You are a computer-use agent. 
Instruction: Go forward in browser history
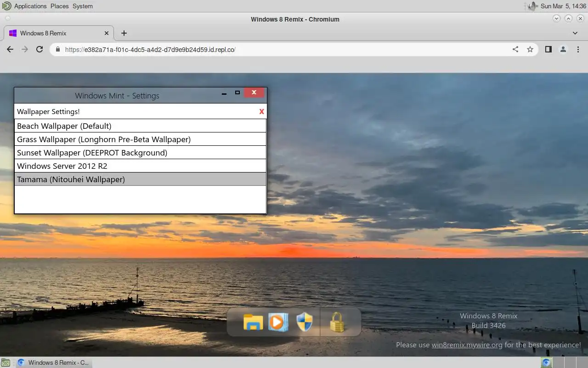point(25,49)
